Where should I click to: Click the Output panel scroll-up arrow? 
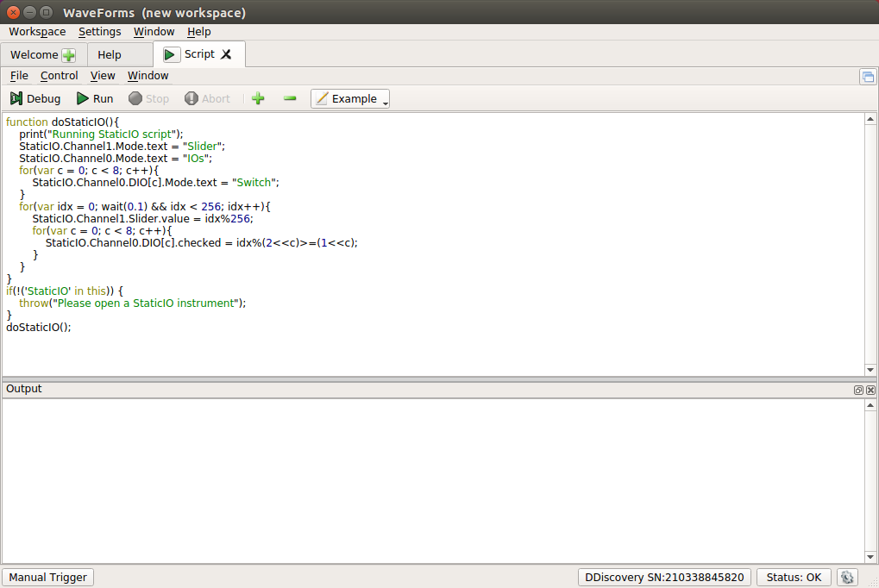pos(870,405)
